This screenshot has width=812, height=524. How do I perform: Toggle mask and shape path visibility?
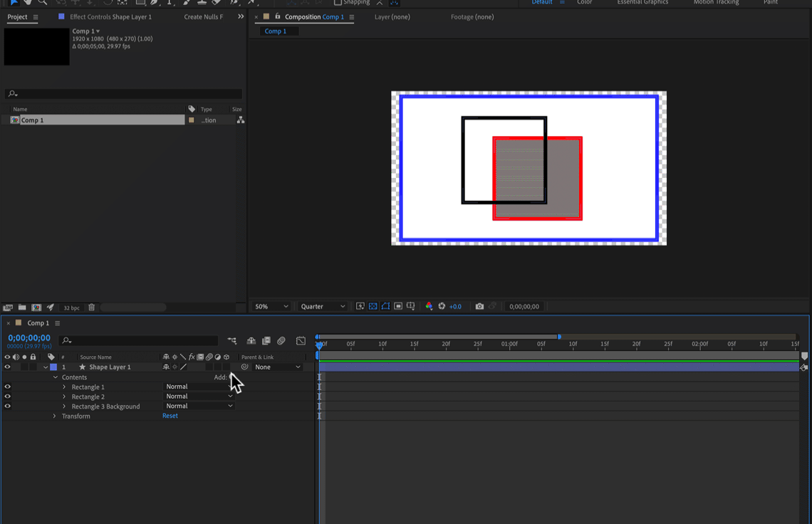pyautogui.click(x=385, y=306)
